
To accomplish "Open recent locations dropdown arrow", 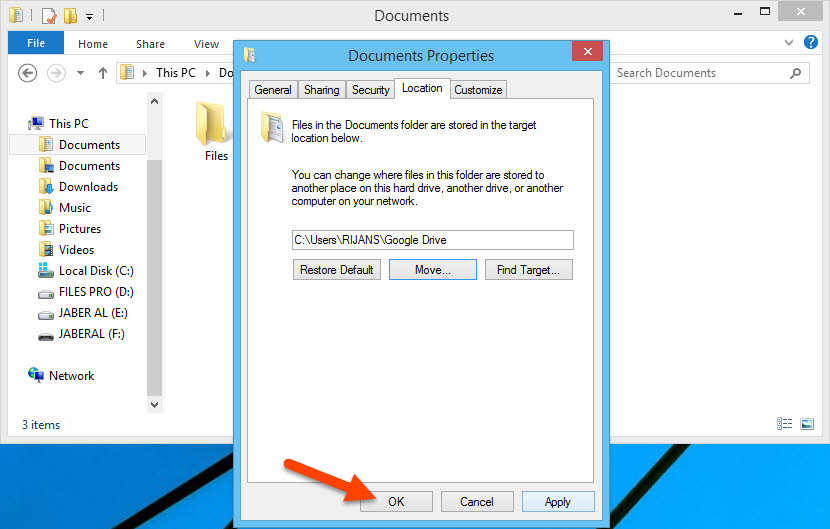I will pos(82,73).
